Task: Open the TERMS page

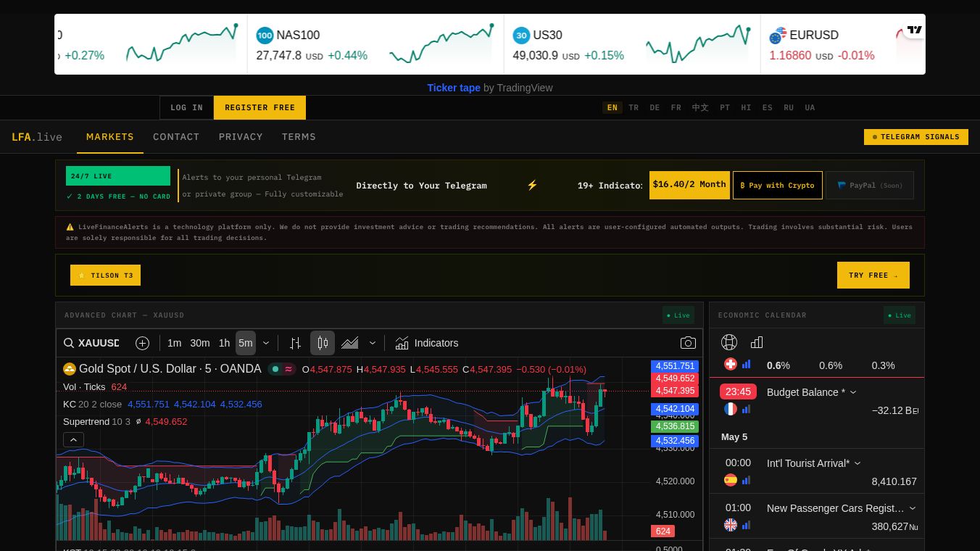Action: click(299, 136)
